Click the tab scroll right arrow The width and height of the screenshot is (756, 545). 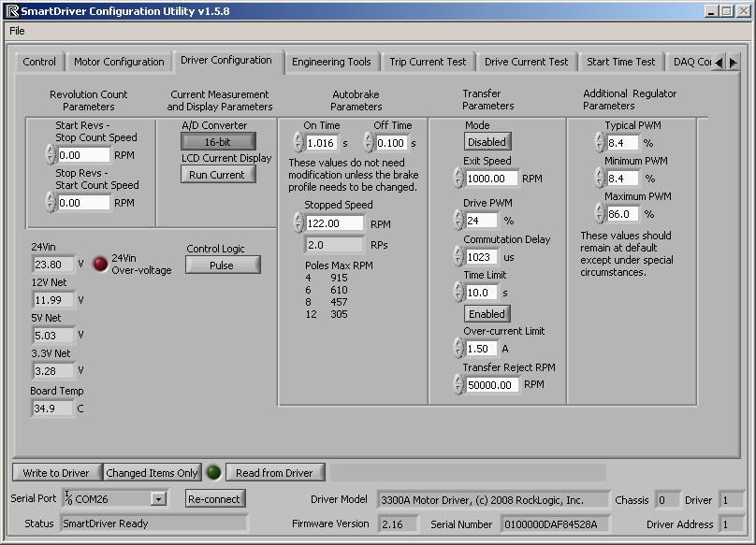tap(733, 63)
